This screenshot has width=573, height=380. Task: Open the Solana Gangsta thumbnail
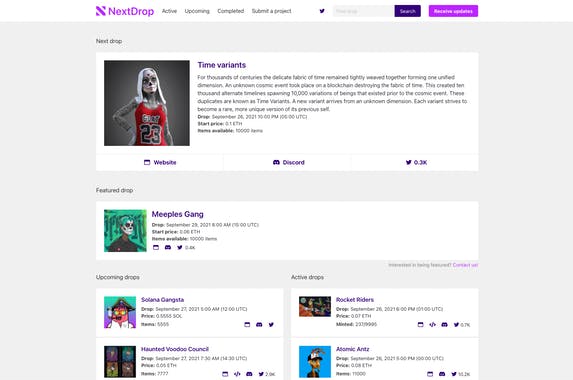tap(120, 312)
